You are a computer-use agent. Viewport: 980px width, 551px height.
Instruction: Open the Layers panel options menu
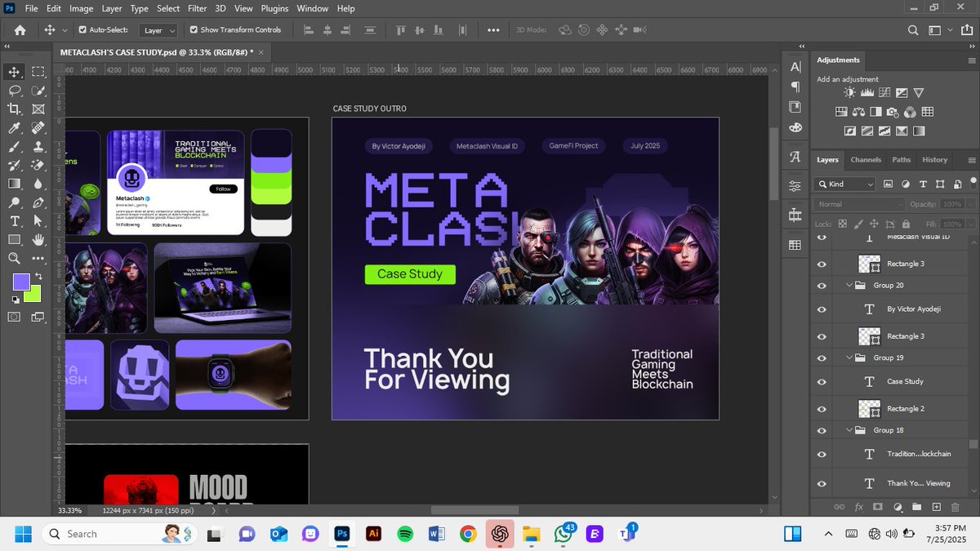coord(970,160)
